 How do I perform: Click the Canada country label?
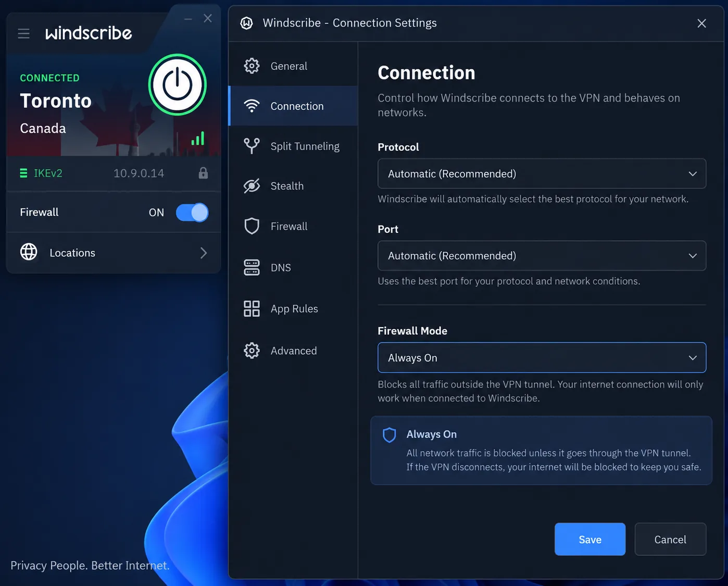(x=43, y=128)
